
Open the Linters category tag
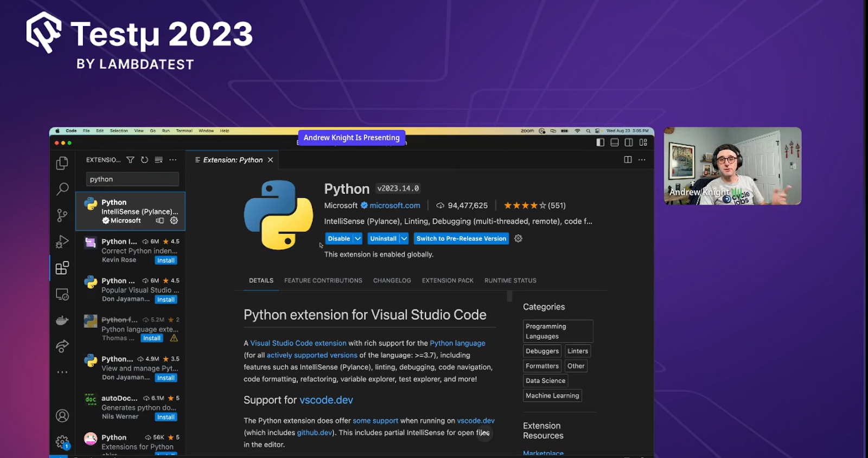point(578,351)
